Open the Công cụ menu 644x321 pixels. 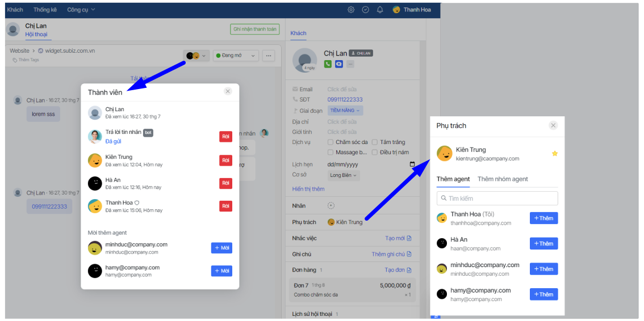tap(81, 10)
